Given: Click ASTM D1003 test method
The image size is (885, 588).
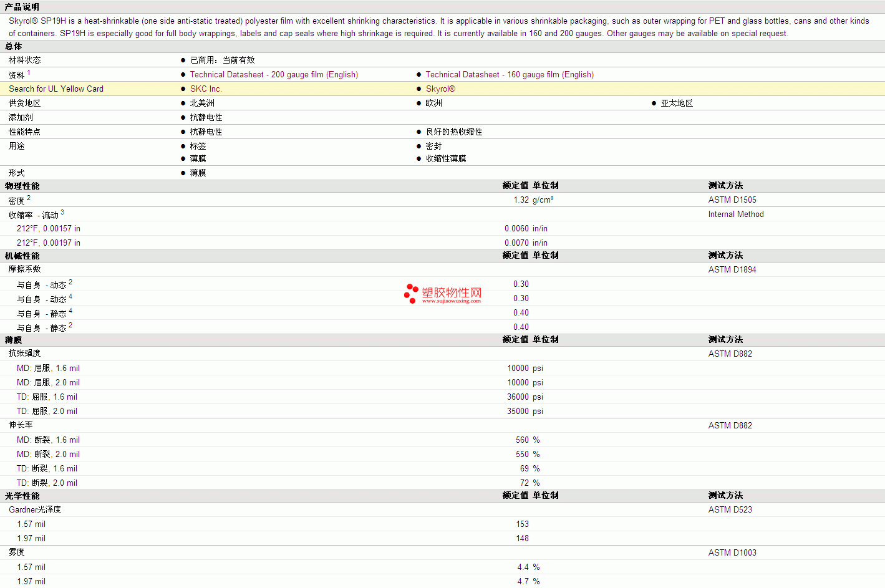Looking at the screenshot, I should pos(732,553).
